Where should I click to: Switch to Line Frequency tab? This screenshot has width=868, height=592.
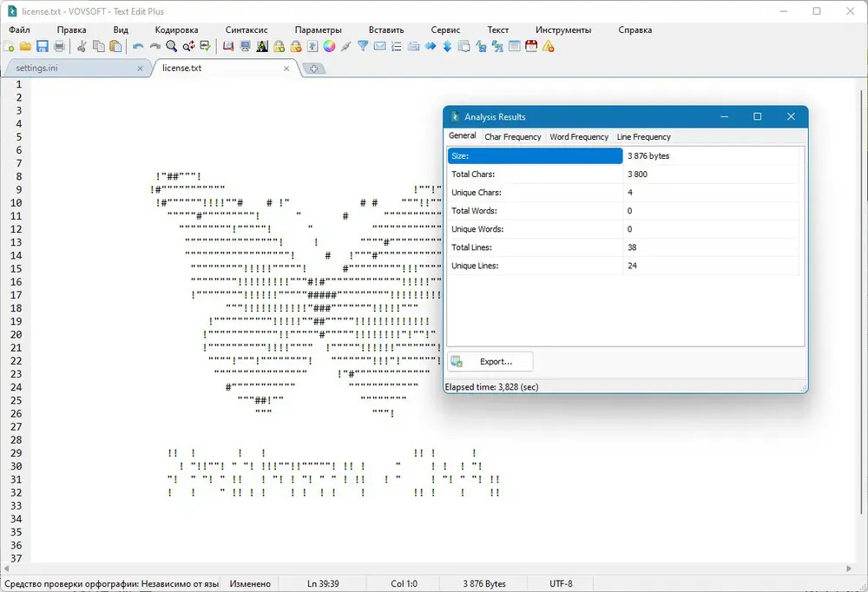click(x=644, y=137)
